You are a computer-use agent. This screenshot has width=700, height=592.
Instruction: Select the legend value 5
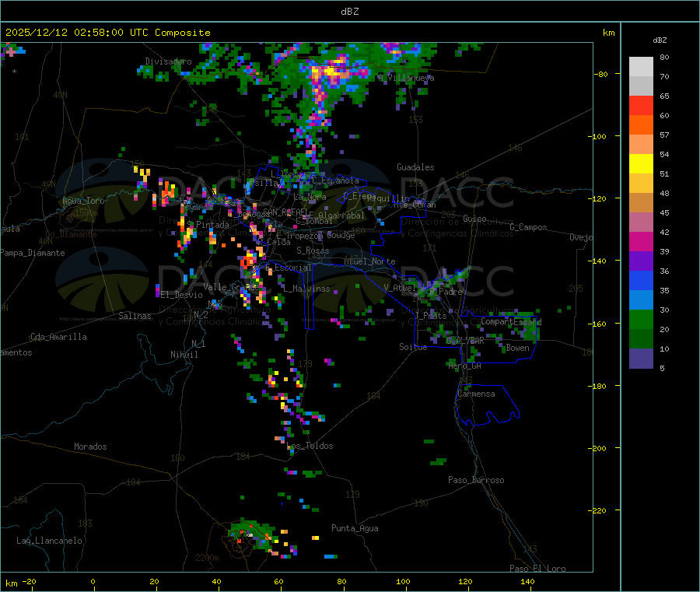click(663, 369)
